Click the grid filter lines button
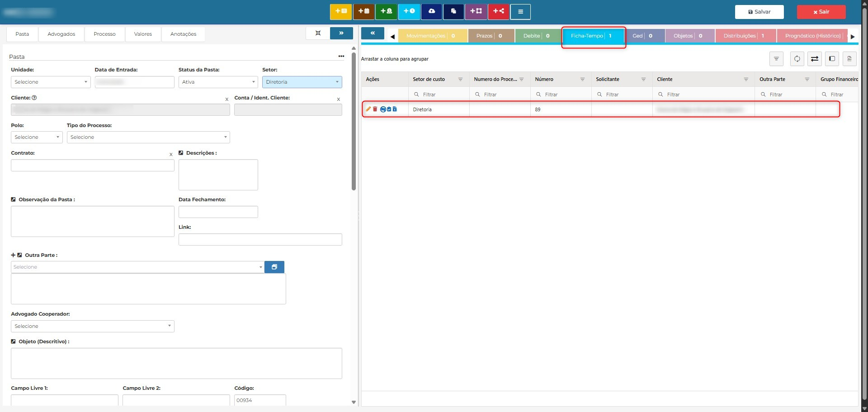The image size is (868, 412). coord(776,59)
